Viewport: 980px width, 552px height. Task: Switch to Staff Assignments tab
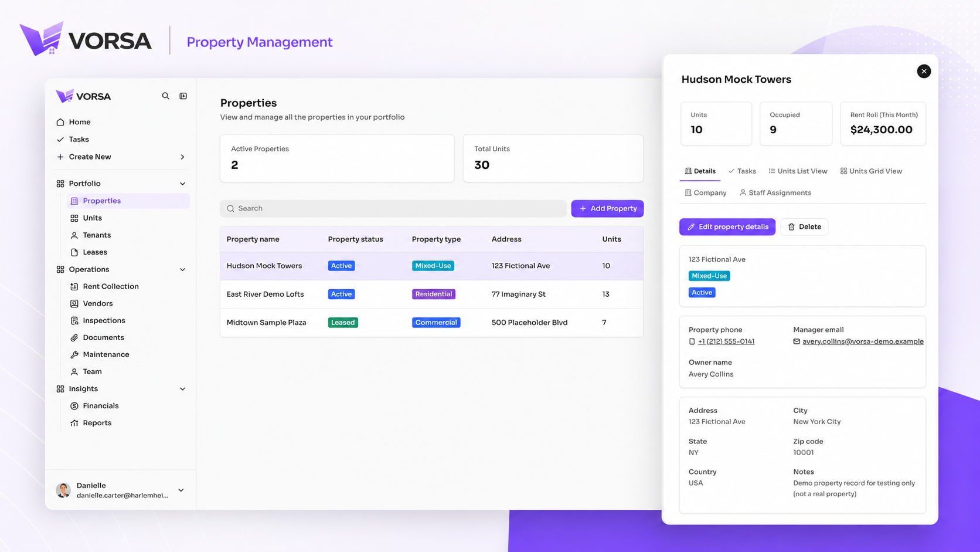pyautogui.click(x=775, y=192)
